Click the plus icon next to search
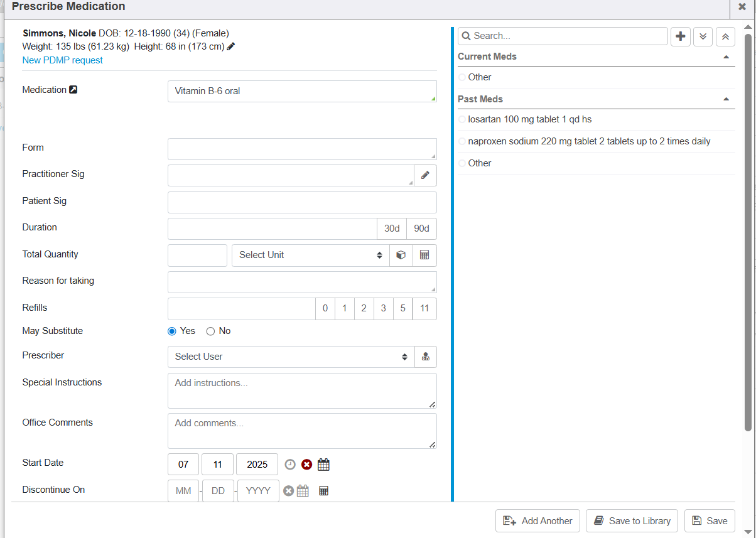 pos(680,36)
